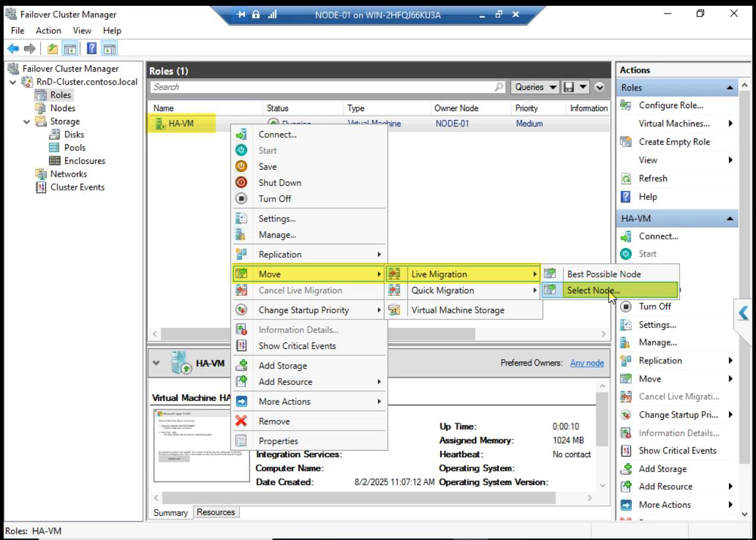Viewport: 756px width, 540px height.
Task: Open the File menu in menu bar
Action: (x=18, y=30)
